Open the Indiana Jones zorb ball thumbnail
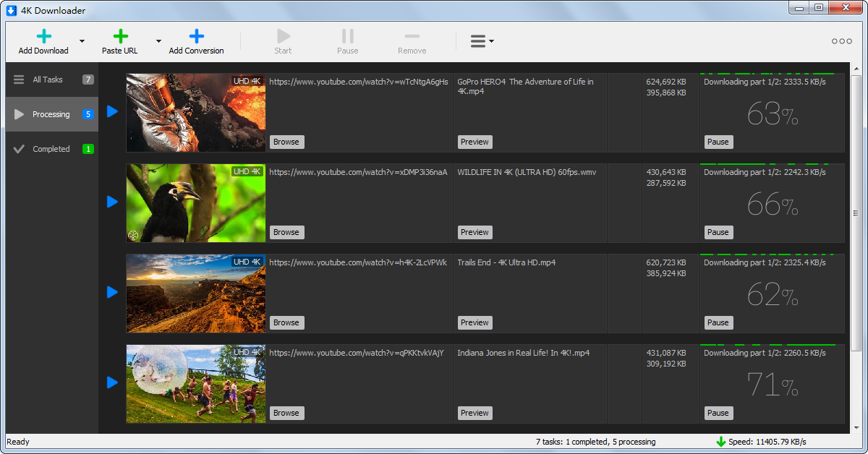 tap(196, 384)
